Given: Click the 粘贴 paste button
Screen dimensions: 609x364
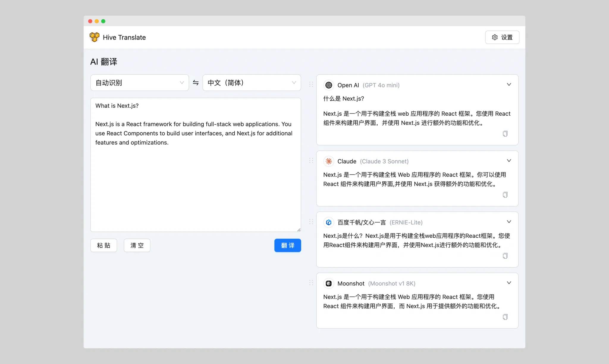Looking at the screenshot, I should click(x=103, y=245).
